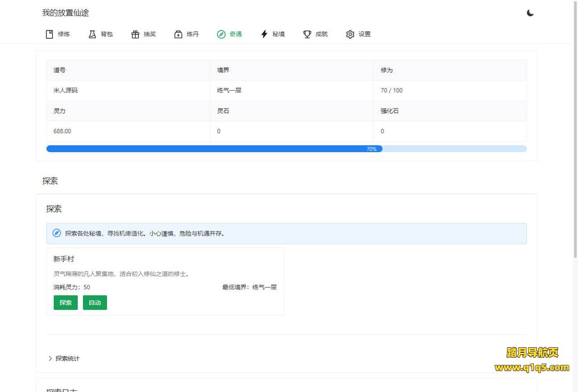Toggle dark mode with the moon icon
Screen dimensions: 578x392
click(530, 13)
